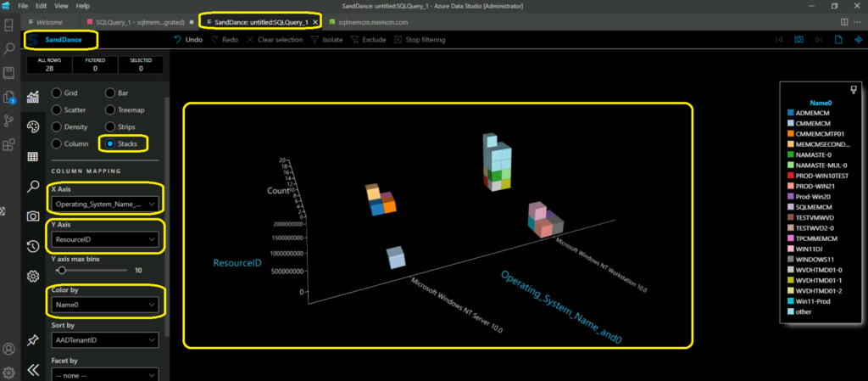Open the Connections icon in activity bar
This screenshot has height=381, width=868.
pos(8,25)
